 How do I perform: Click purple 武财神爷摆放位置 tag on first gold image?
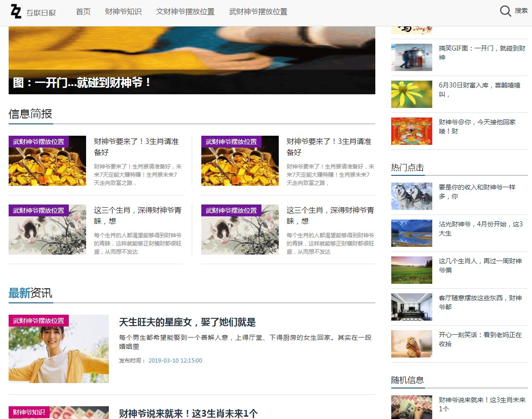point(39,142)
